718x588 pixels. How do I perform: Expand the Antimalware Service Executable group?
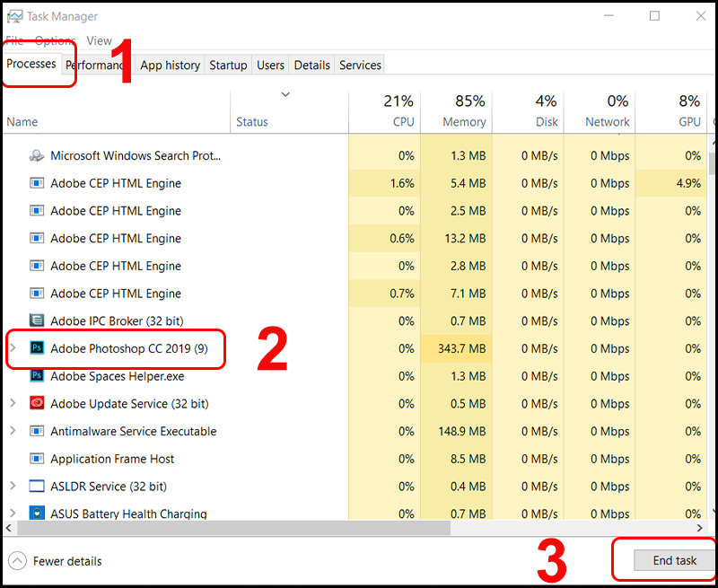(x=13, y=431)
